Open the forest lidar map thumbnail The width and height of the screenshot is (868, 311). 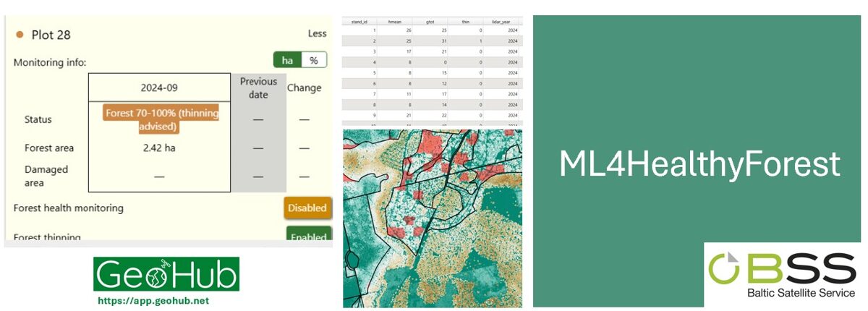pyautogui.click(x=433, y=218)
